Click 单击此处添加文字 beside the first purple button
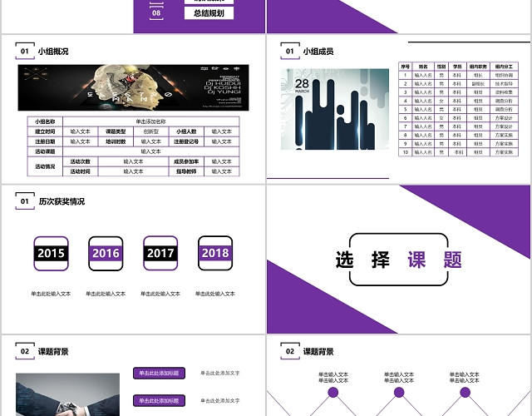Screen dimensions: 532x416 coord(219,373)
